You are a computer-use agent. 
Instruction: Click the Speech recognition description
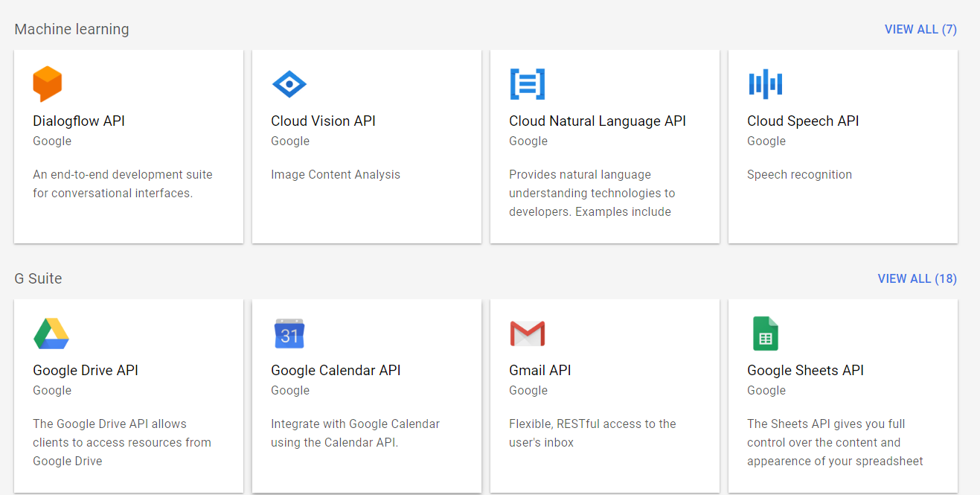(x=799, y=174)
